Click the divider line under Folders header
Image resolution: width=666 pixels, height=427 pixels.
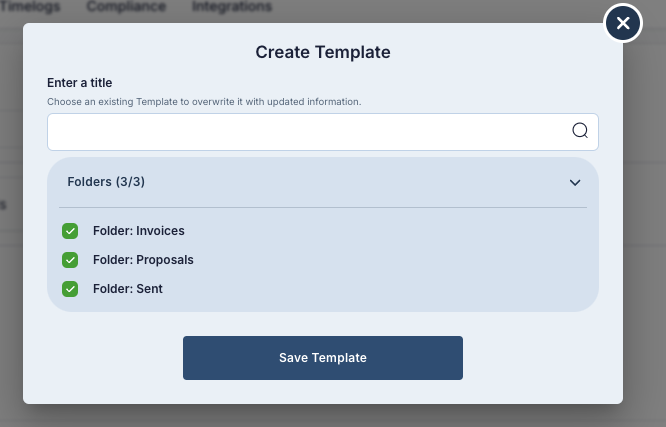coord(322,208)
